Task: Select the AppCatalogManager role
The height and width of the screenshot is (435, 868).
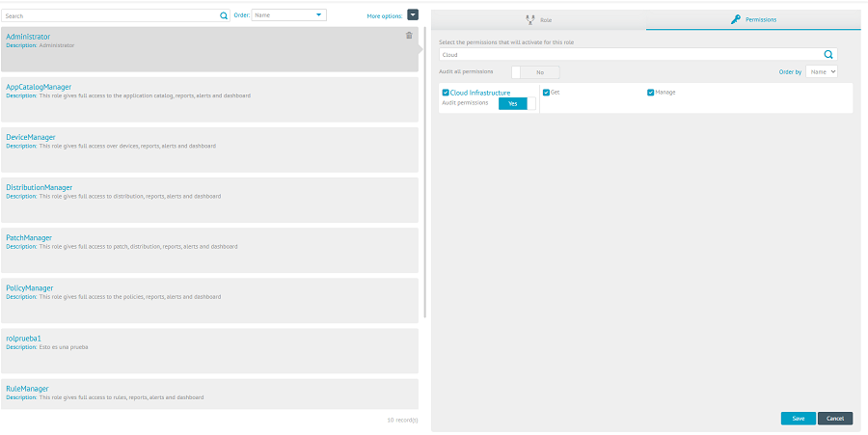Action: click(x=210, y=99)
